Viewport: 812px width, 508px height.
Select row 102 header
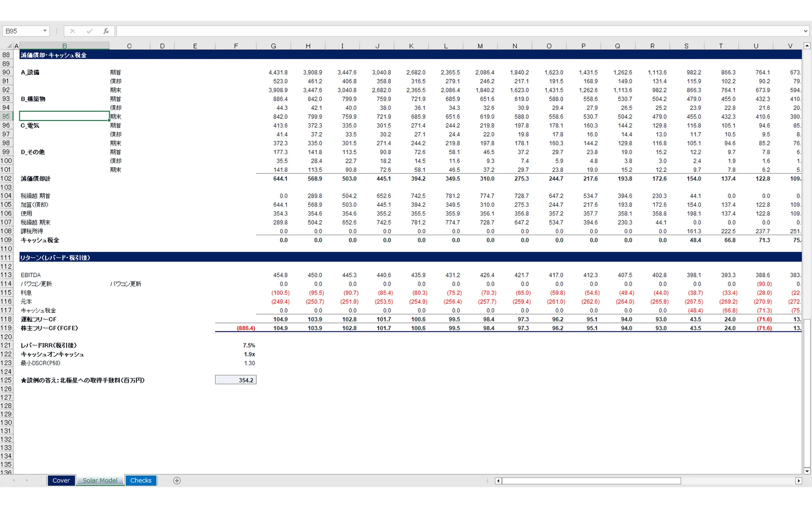click(x=6, y=179)
